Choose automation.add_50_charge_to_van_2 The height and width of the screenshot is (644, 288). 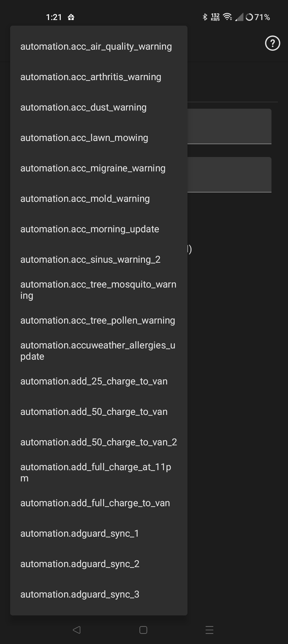coord(99,442)
